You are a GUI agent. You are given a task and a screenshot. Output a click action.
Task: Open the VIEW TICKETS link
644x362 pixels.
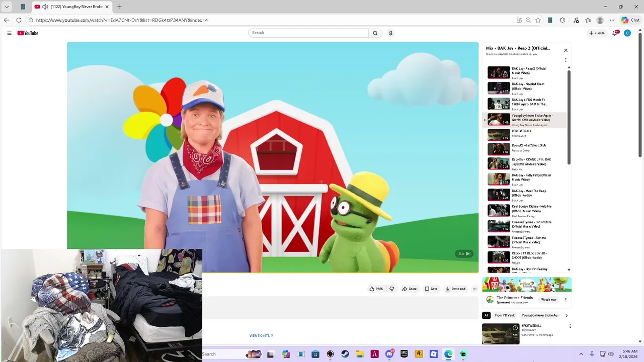(261, 336)
